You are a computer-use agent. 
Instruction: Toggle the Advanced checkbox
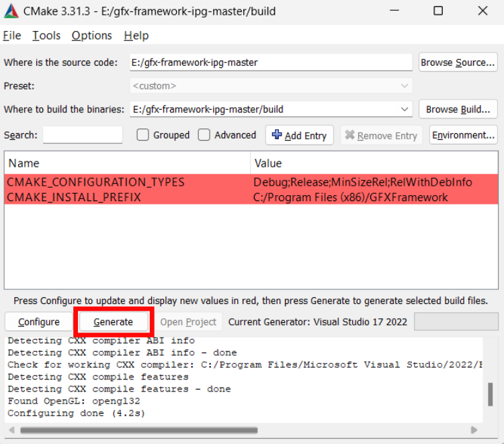pyautogui.click(x=204, y=135)
